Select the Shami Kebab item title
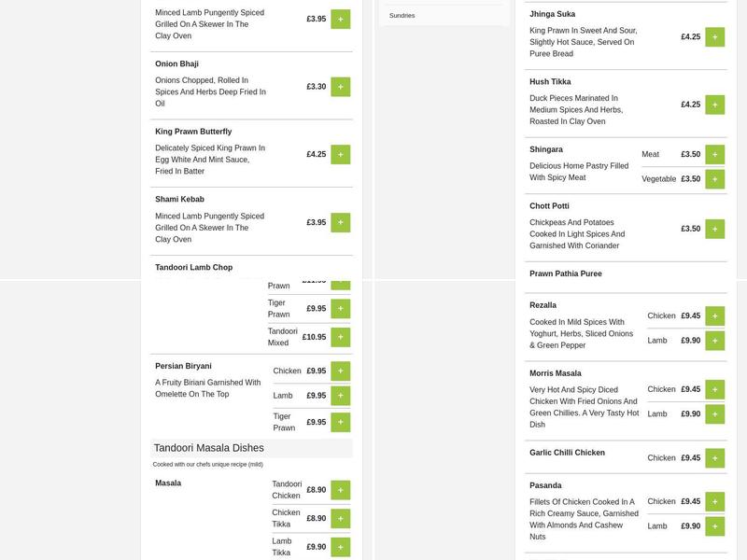 tap(179, 200)
